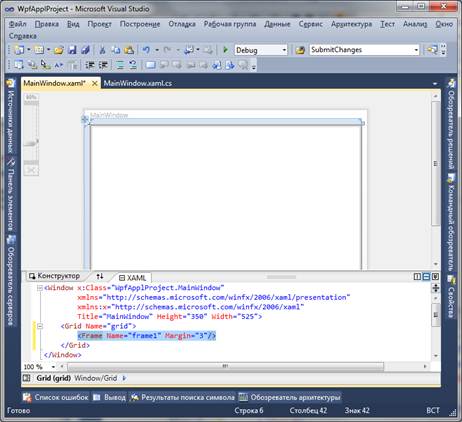This screenshot has height=422, width=462.
Task: Open the dropdown arrow beside New Project
Action: click(29, 50)
